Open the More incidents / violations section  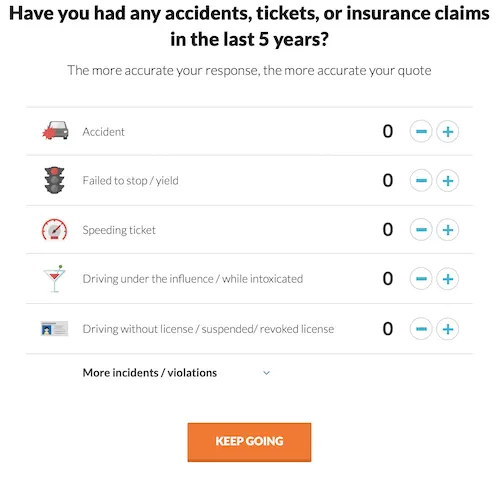click(150, 373)
